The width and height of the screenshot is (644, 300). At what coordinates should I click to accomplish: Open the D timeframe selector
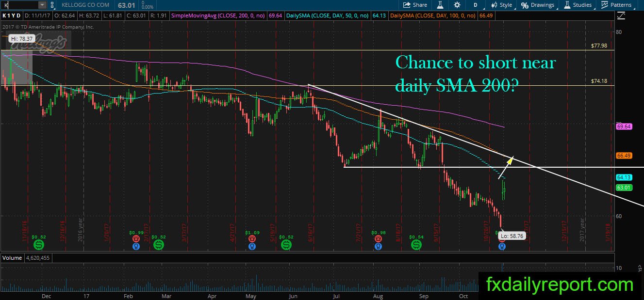click(x=475, y=5)
